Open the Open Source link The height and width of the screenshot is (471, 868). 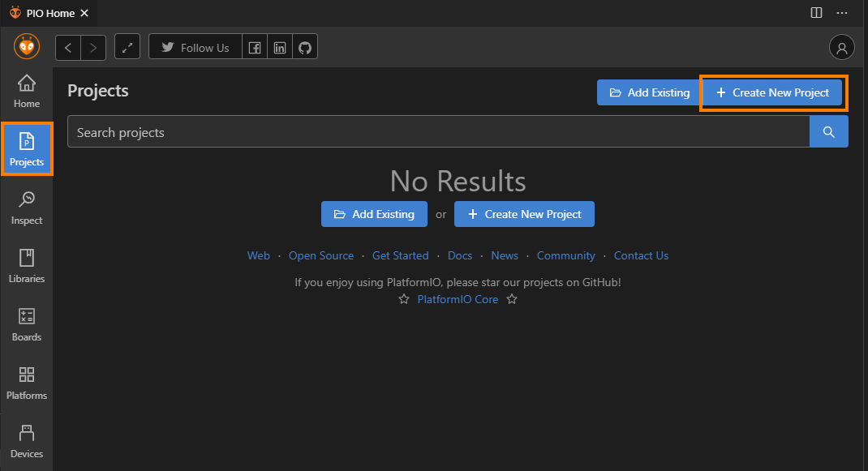click(321, 255)
